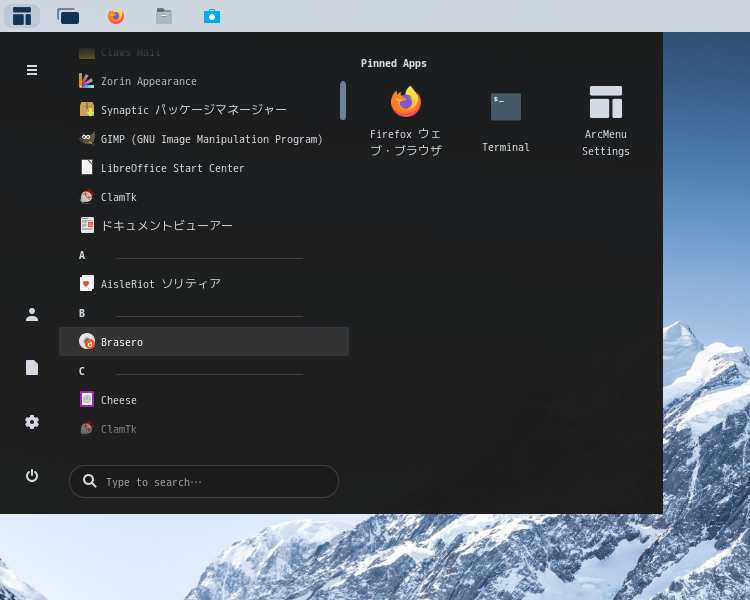
Task: Open the window overview icon in the taskbar
Action: [68, 16]
